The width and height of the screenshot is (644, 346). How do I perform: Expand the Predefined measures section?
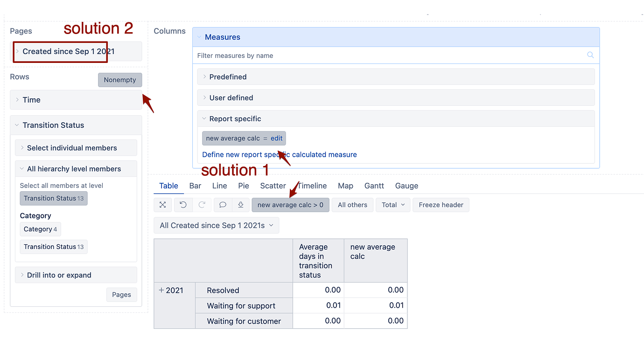click(x=228, y=76)
